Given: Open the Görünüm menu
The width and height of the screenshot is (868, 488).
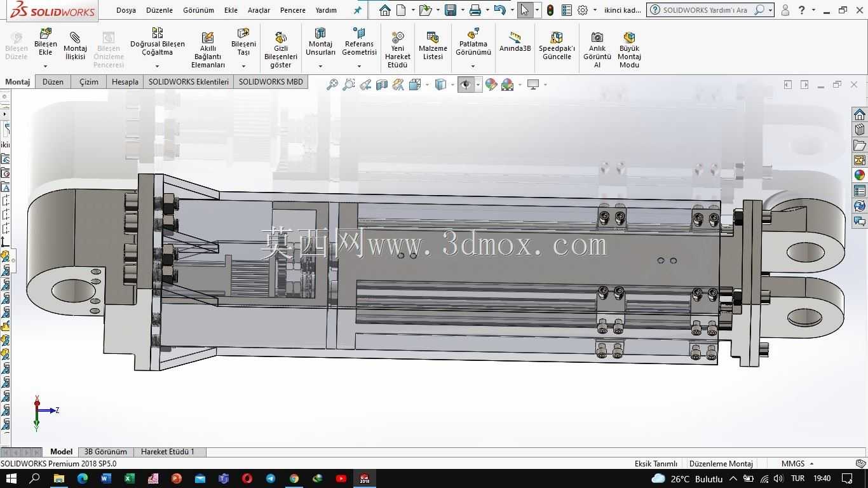Looking at the screenshot, I should pyautogui.click(x=198, y=10).
